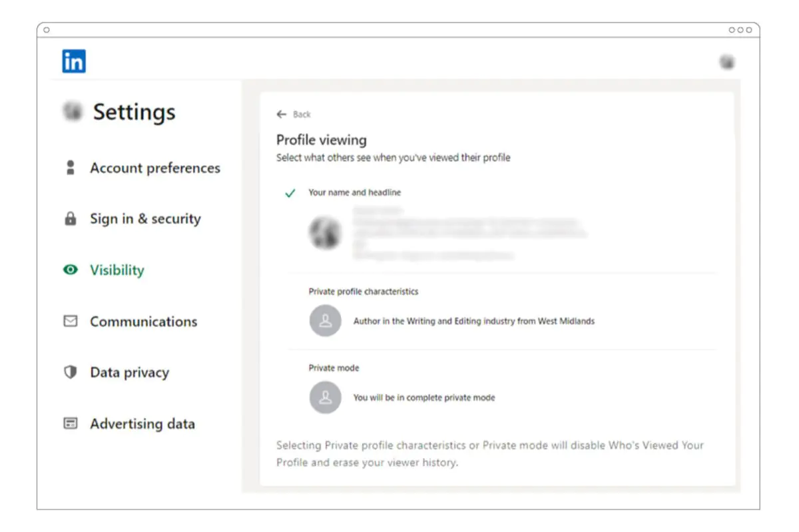This screenshot has width=799, height=532.
Task: Open Communications via the envelope icon
Action: 70,322
